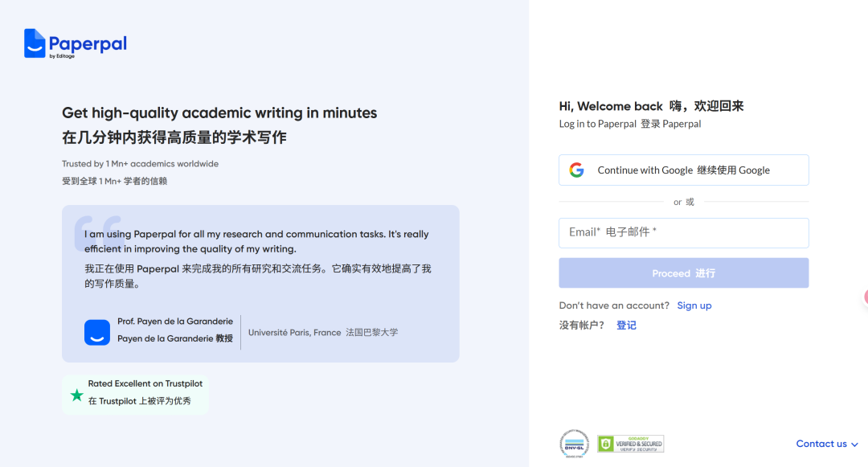Click 'Hi, Welcome back' heading

[611, 106]
